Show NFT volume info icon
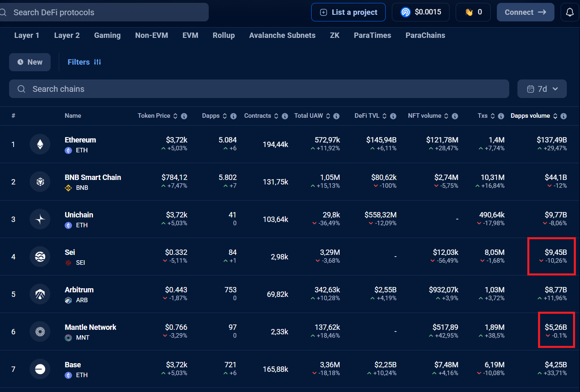This screenshot has width=580, height=392. (455, 116)
